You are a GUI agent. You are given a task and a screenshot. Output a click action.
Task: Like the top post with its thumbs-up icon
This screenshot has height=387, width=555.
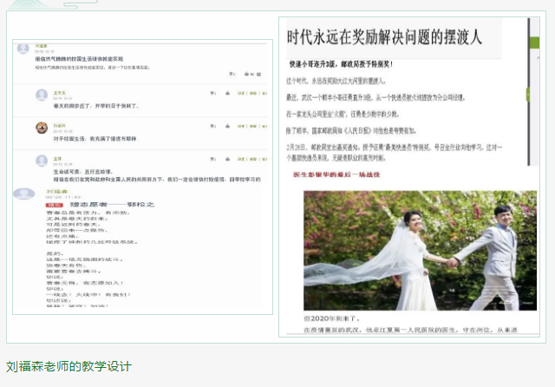pyautogui.click(x=246, y=74)
